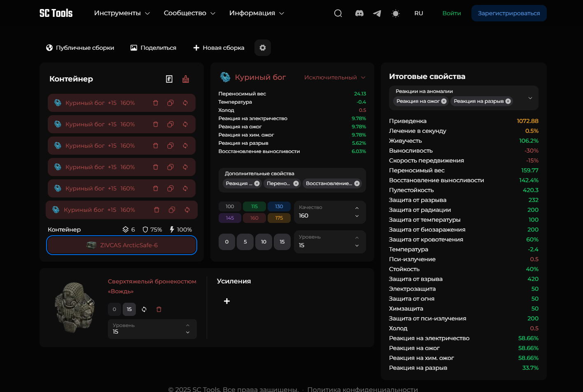
Task: Select the ZIVCAS ArcticSafe-6 container field
Action: (x=121, y=245)
